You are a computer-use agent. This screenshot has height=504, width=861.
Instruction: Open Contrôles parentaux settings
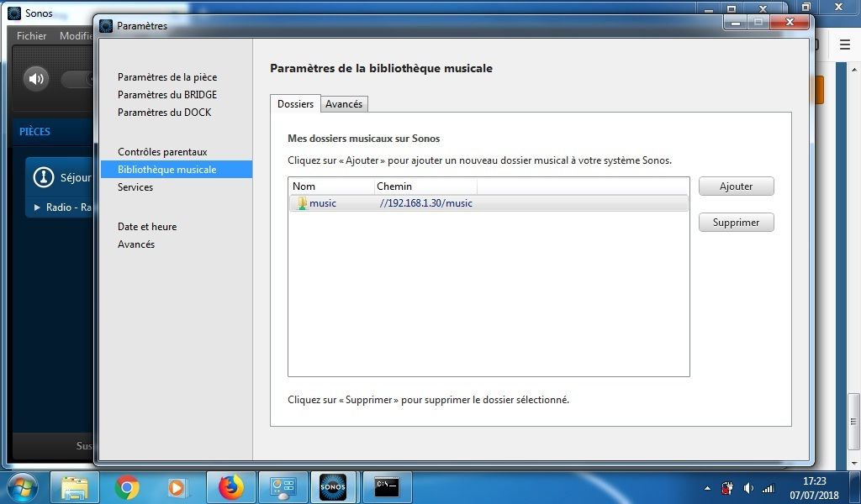point(162,152)
